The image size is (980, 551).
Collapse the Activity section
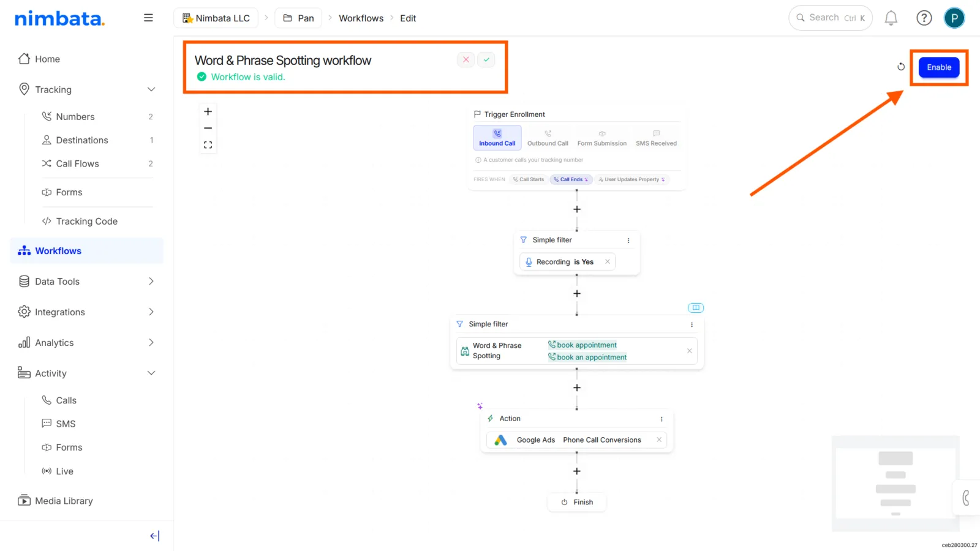click(x=151, y=373)
